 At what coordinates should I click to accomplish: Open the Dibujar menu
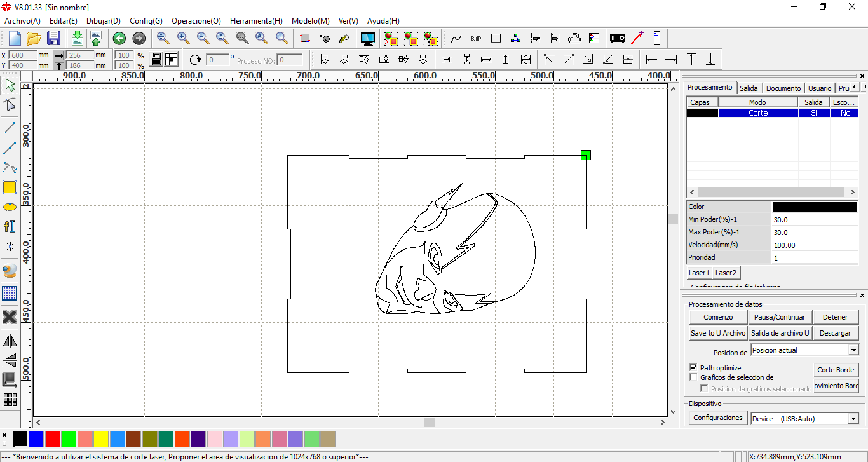pos(104,21)
